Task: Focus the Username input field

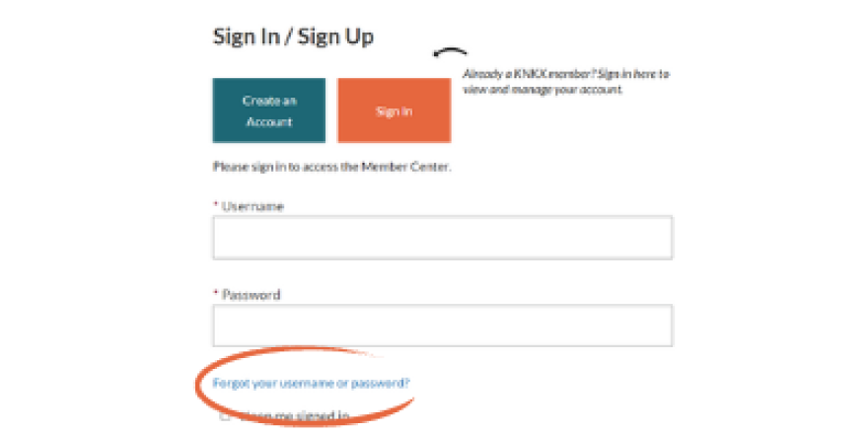Action: 442,238
